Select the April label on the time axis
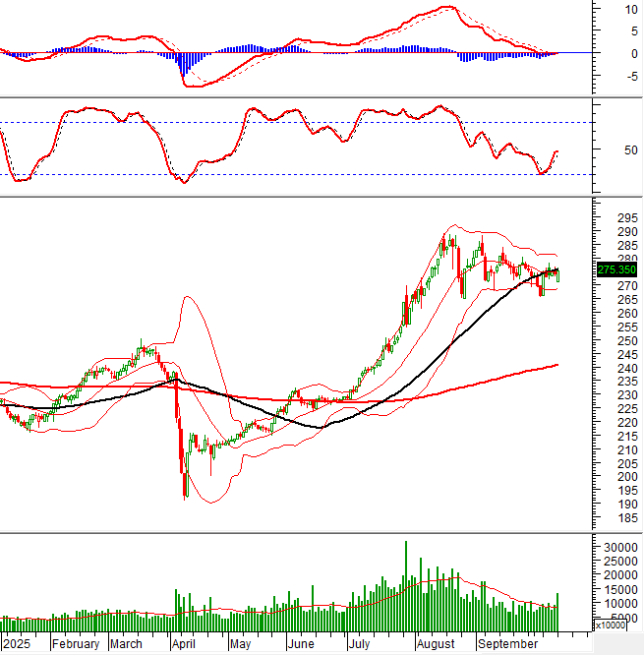 (184, 644)
